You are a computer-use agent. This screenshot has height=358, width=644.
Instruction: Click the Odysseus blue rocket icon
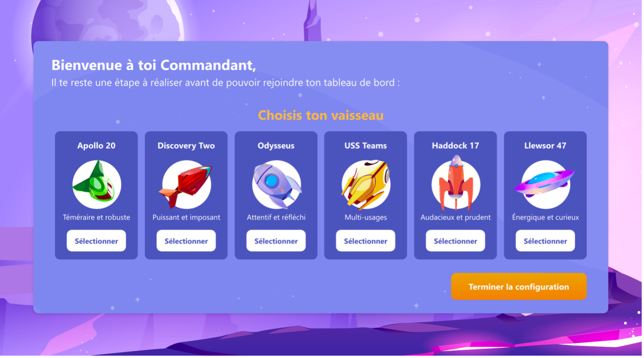tap(276, 185)
